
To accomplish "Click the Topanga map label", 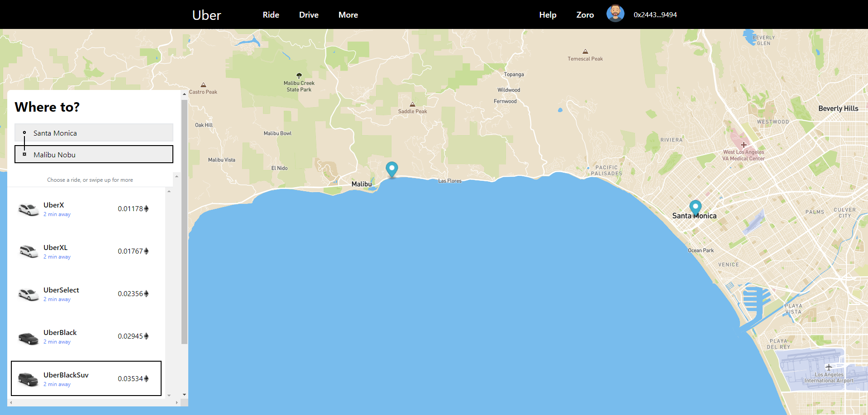I will [x=514, y=75].
